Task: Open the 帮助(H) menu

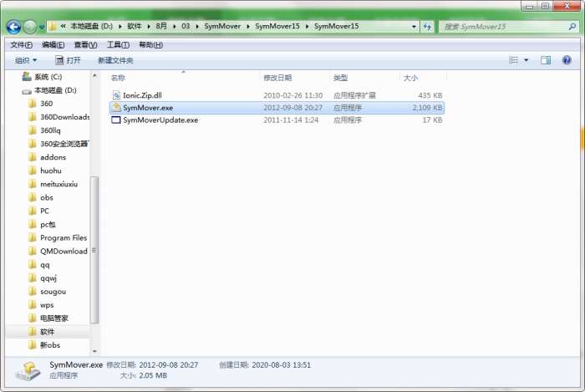Action: 150,45
